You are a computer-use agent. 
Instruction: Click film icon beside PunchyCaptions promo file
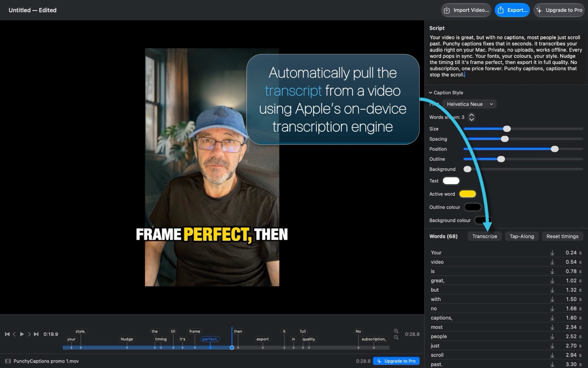click(x=8, y=361)
